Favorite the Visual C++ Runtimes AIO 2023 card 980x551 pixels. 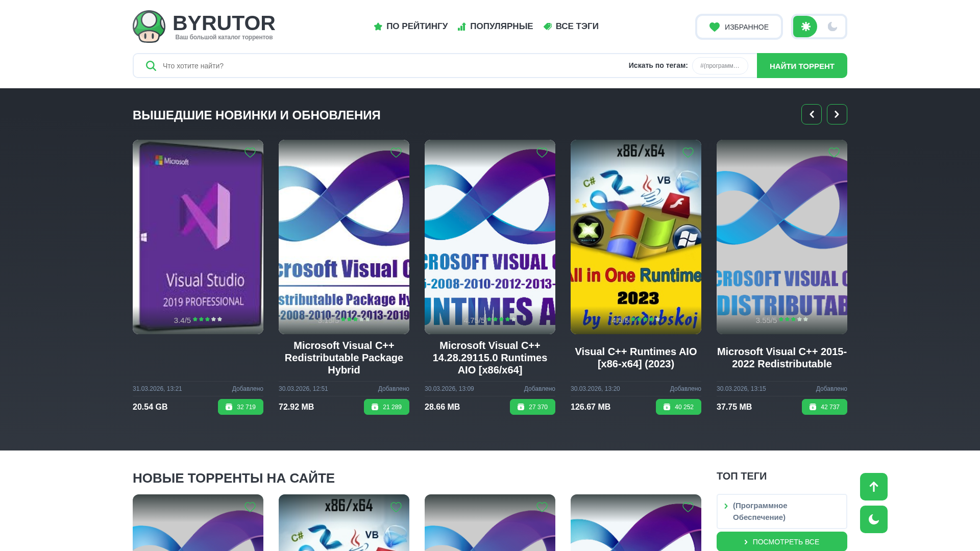688,153
